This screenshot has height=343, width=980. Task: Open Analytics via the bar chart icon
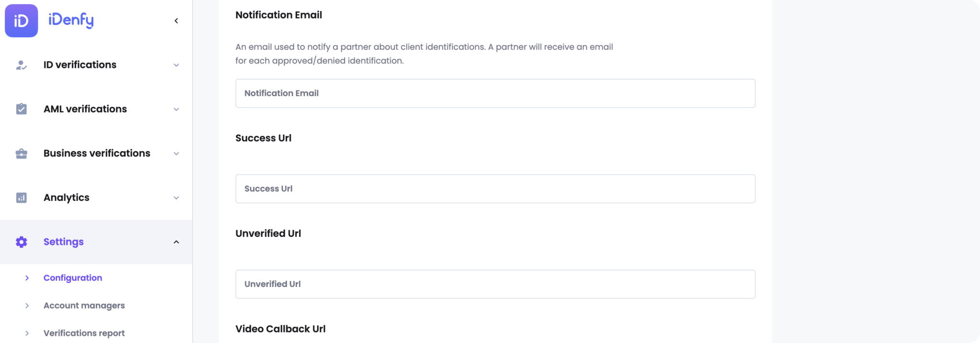pos(21,198)
